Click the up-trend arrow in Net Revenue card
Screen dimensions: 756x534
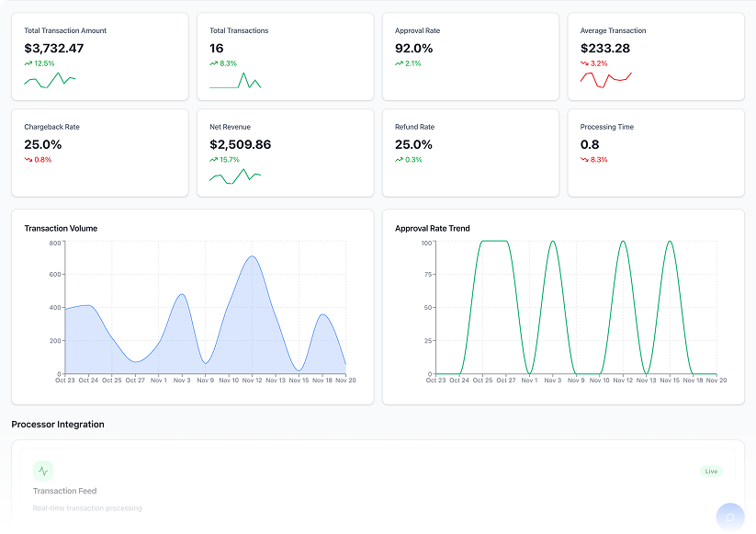(x=214, y=160)
